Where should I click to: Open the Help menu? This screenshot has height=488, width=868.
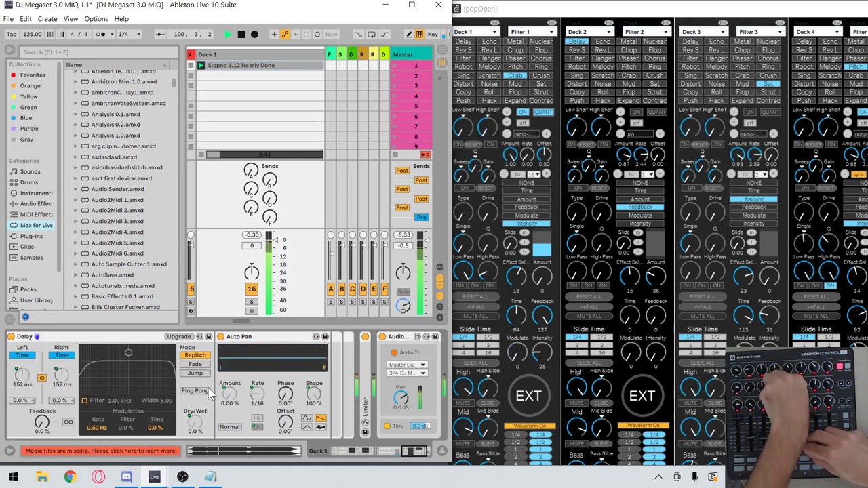(121, 19)
